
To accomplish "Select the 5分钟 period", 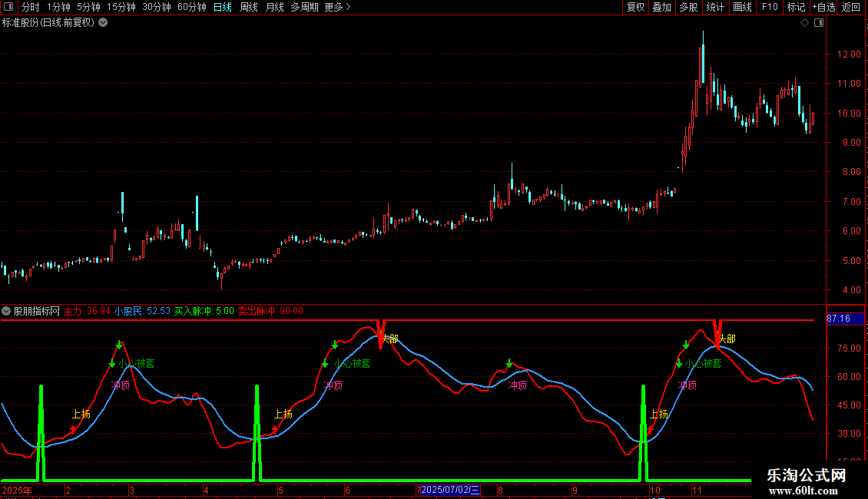I will point(88,7).
